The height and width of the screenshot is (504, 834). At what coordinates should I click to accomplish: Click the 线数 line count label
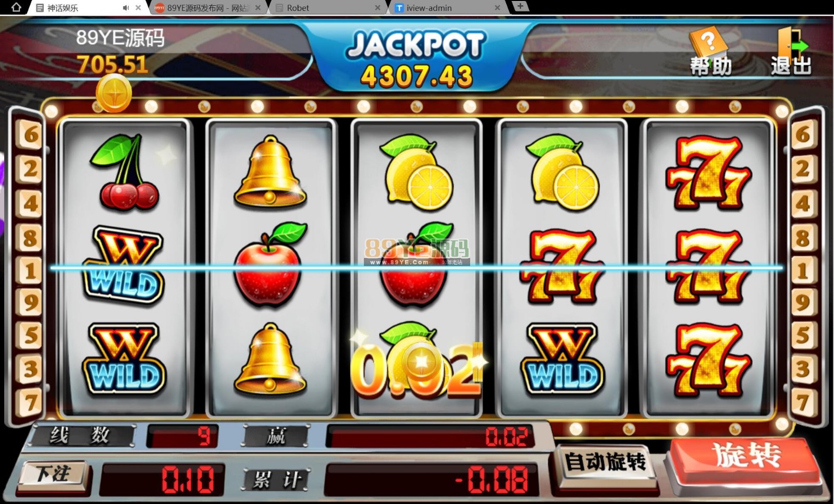coord(79,435)
